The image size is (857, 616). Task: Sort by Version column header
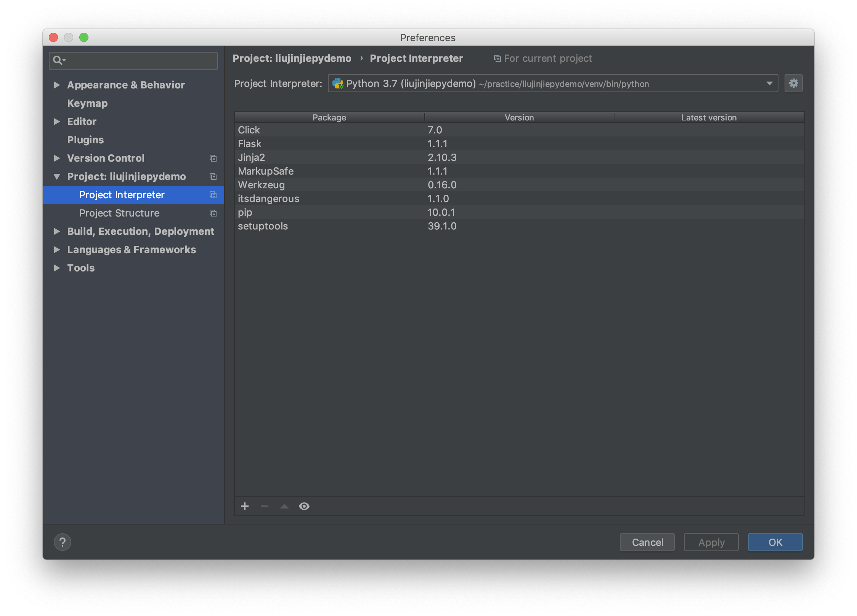[x=519, y=117]
